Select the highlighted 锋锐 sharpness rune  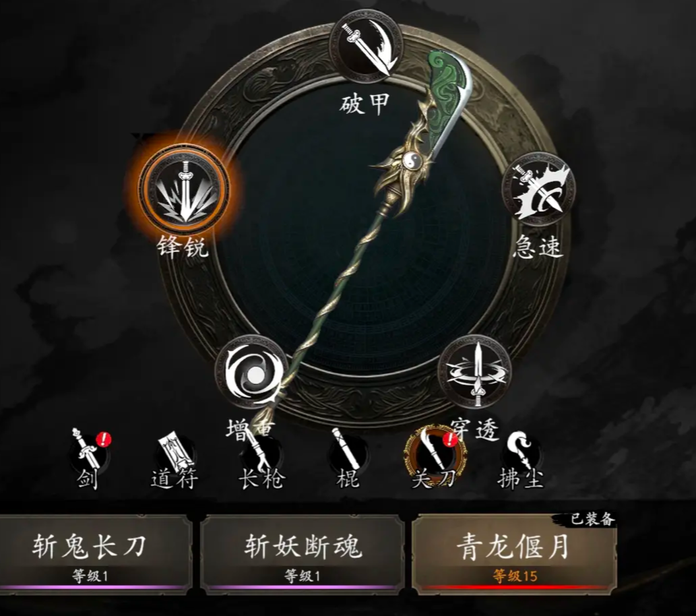pyautogui.click(x=185, y=188)
